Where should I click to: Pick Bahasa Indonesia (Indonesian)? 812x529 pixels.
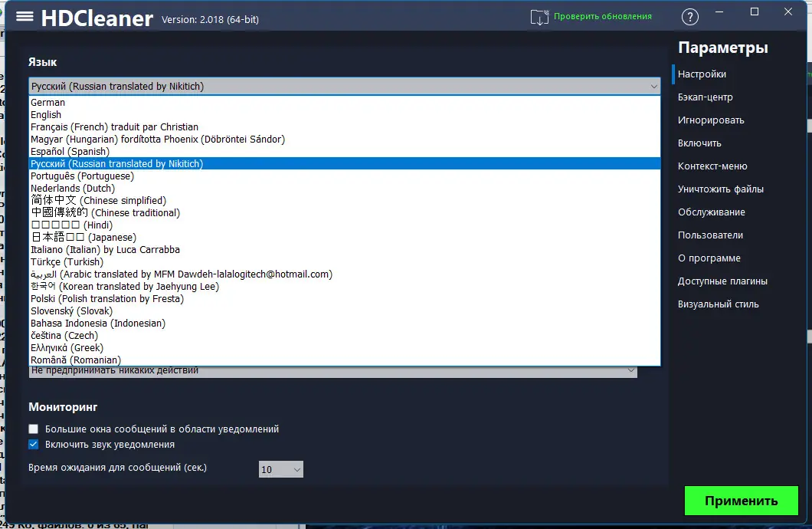tap(345, 324)
